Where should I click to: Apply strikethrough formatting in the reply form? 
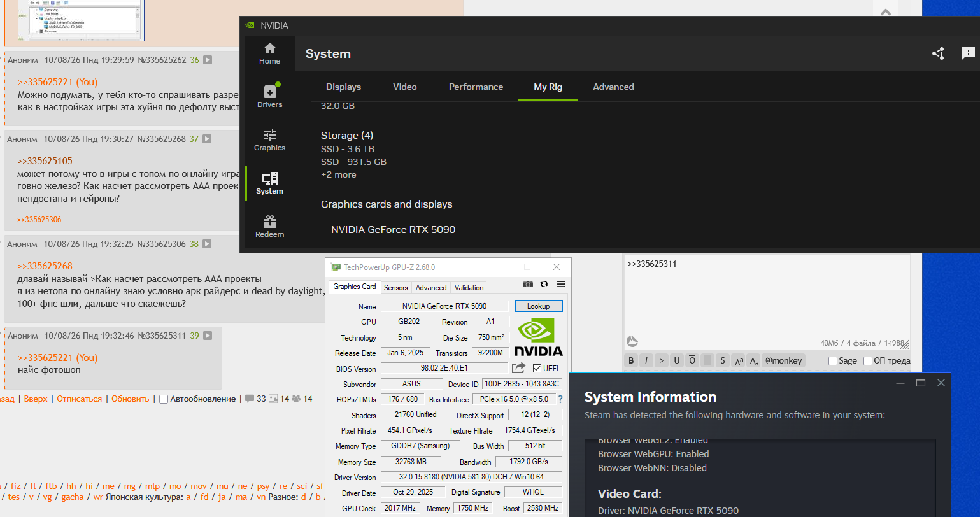723,360
